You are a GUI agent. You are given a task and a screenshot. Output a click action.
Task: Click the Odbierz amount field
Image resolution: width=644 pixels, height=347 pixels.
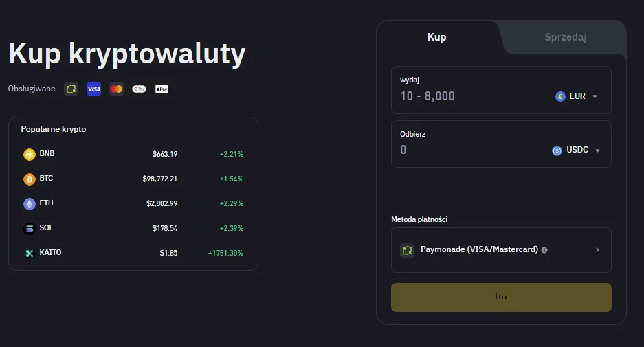click(x=467, y=150)
